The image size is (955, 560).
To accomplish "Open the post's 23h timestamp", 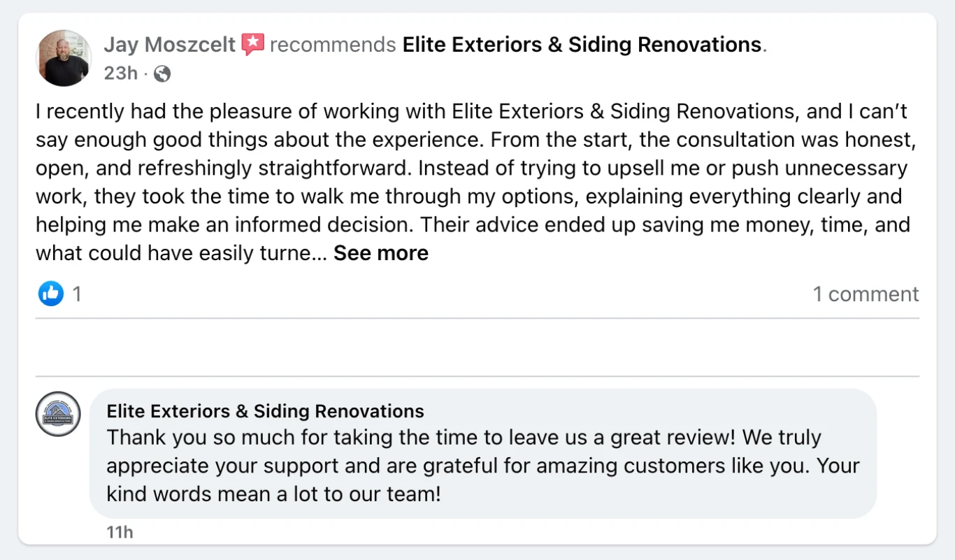I will 121,73.
